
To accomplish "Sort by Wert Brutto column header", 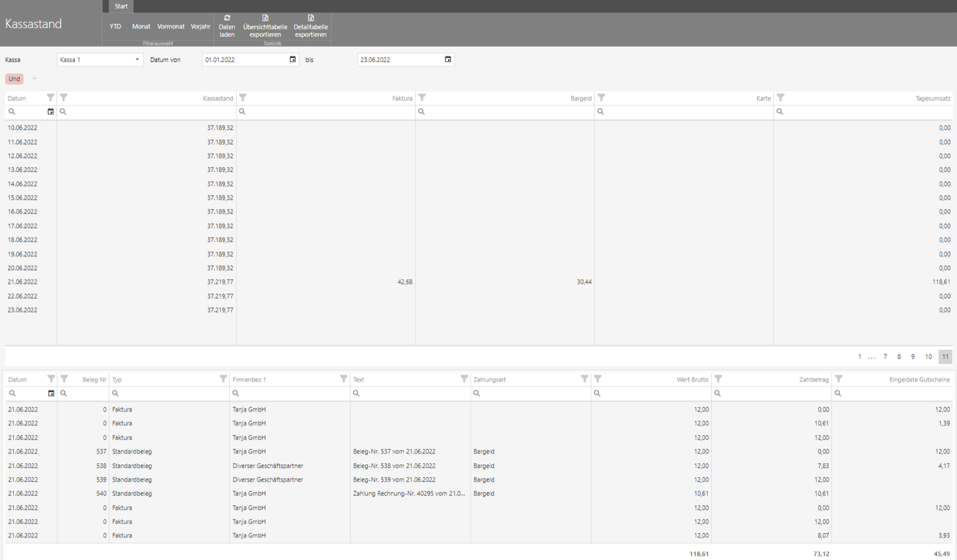I will (x=693, y=380).
